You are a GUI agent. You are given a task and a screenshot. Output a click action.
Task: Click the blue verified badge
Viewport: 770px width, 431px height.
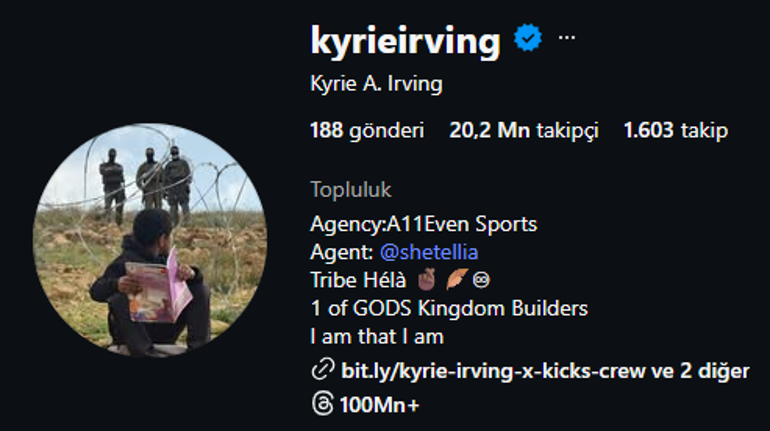pos(528,37)
